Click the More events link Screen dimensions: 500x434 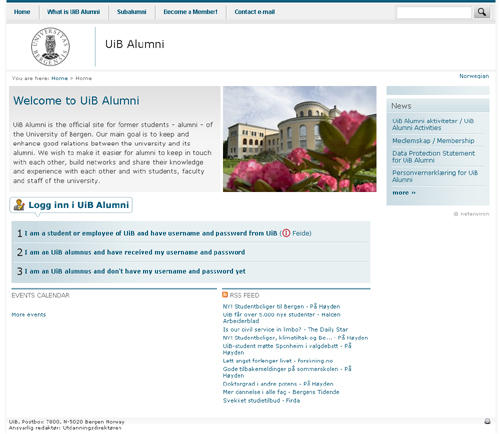coord(29,315)
